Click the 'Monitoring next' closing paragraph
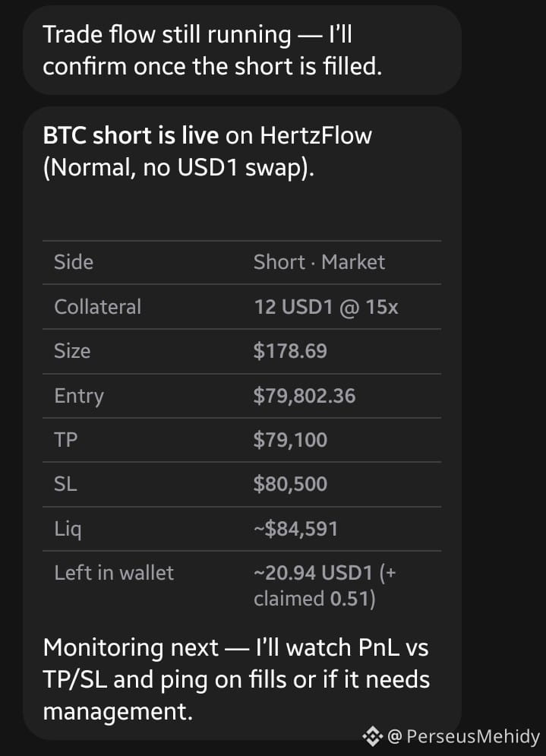This screenshot has width=546, height=756. 236,679
